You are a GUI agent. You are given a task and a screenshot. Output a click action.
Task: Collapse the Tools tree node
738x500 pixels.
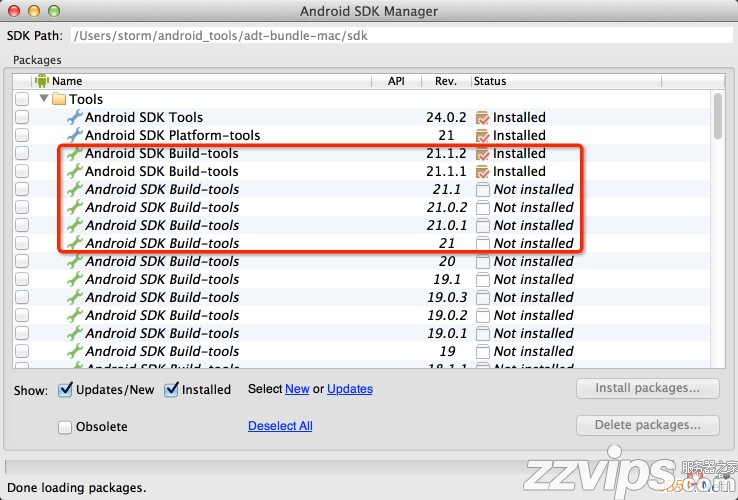coord(44,98)
